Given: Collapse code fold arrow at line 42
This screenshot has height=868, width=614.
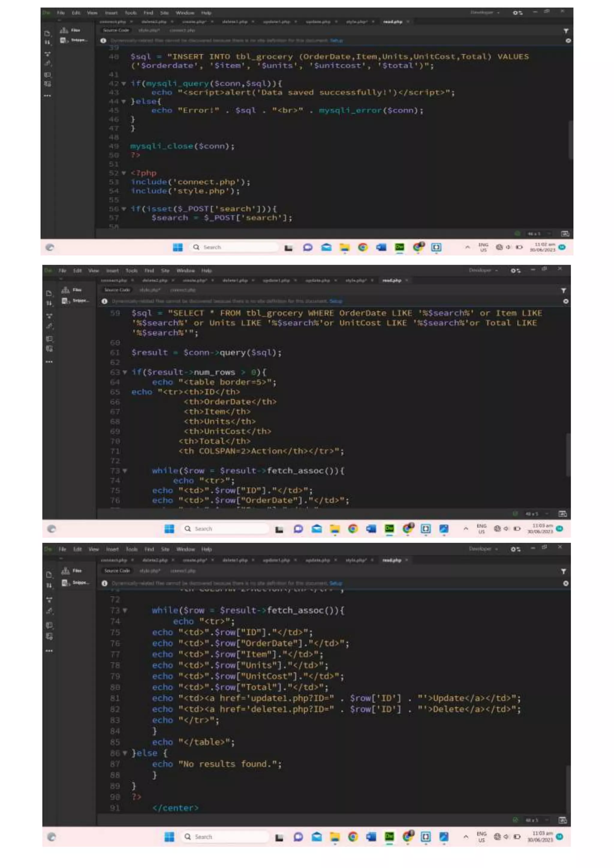Looking at the screenshot, I should (x=123, y=84).
